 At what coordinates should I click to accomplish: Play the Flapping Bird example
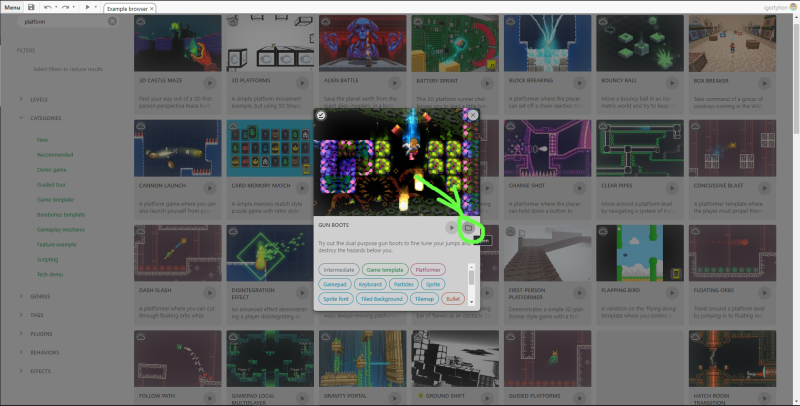point(672,293)
